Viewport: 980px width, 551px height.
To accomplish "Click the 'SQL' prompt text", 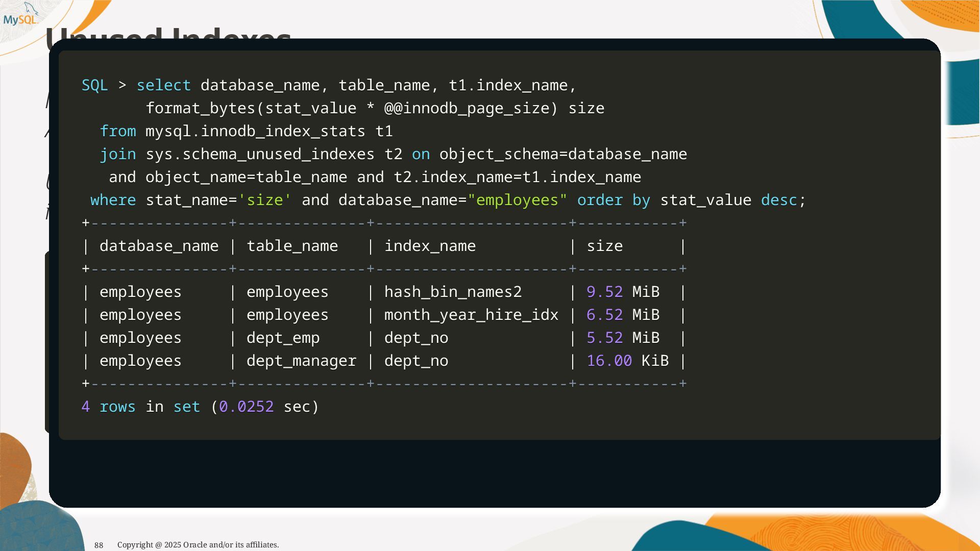I will pyautogui.click(x=94, y=85).
